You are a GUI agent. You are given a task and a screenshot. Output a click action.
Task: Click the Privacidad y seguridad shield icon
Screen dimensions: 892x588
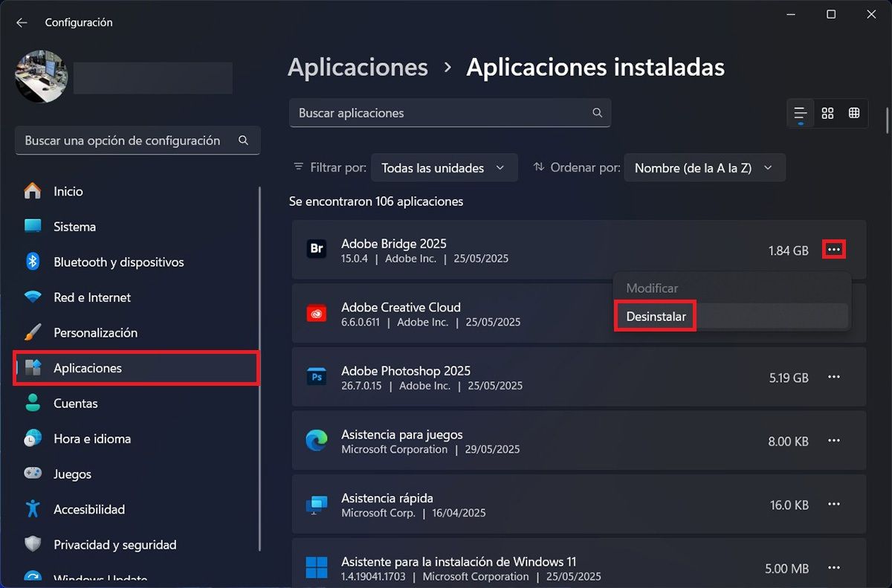(x=33, y=544)
